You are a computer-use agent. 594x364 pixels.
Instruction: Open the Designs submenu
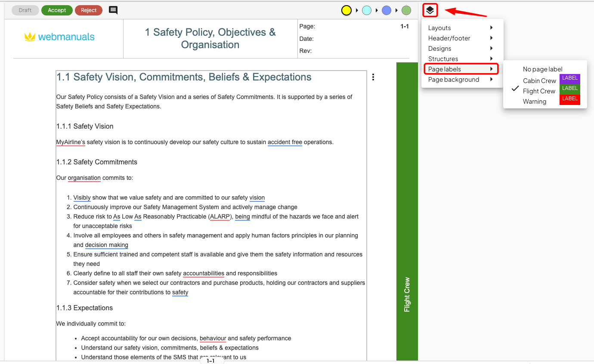click(x=462, y=49)
